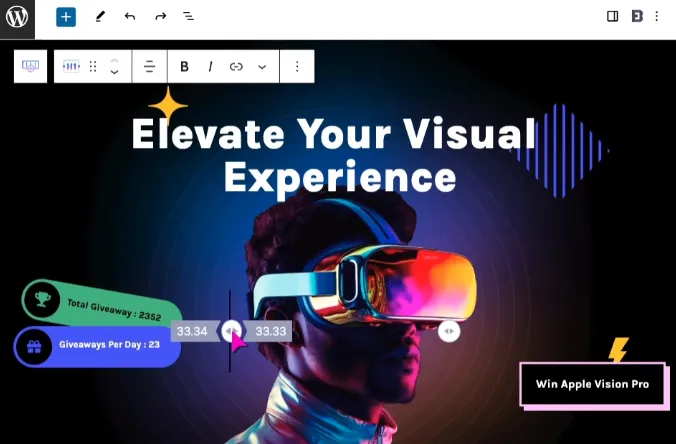Open the text alignment control
Screen dimensions: 676x444
149,66
